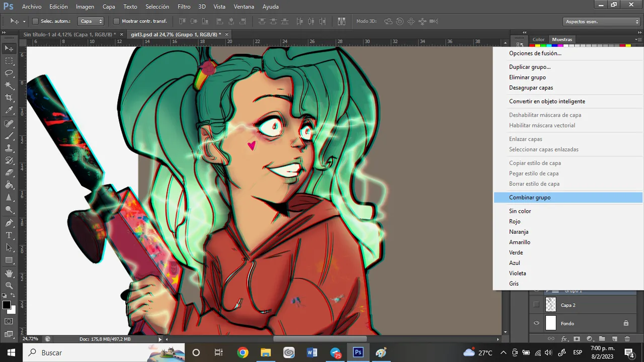This screenshot has height=362, width=644.
Task: Open the Filtro menu
Action: coord(184,7)
